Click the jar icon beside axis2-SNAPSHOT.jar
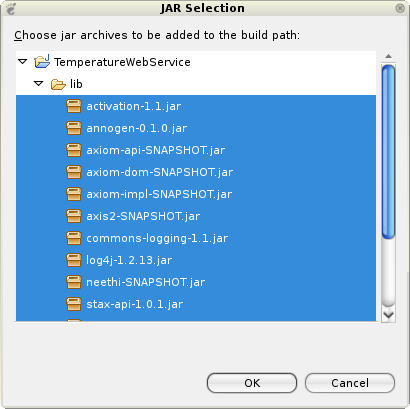The image size is (410, 409). [74, 216]
